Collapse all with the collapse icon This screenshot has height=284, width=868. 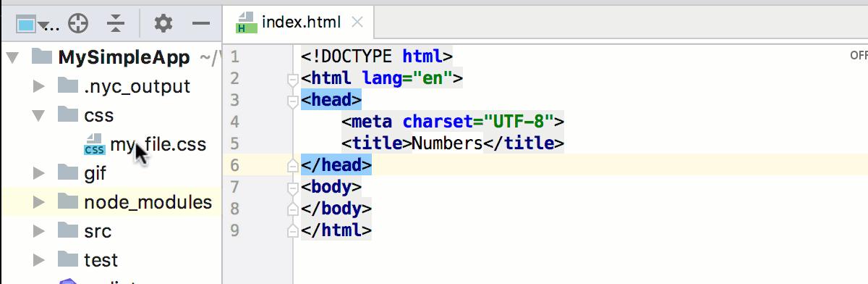(x=116, y=24)
